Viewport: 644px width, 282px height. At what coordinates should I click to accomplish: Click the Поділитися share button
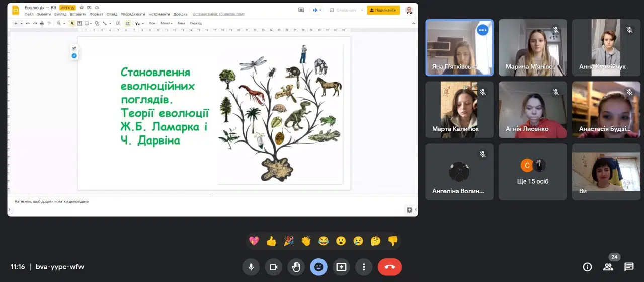tap(383, 10)
